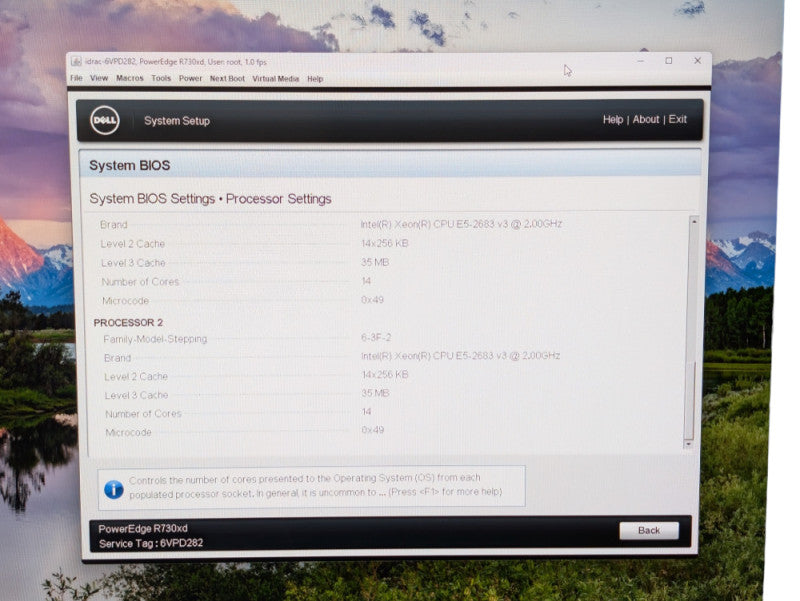Image resolution: width=800 pixels, height=601 pixels.
Task: Click the first 35 MB value
Action: coord(375,262)
